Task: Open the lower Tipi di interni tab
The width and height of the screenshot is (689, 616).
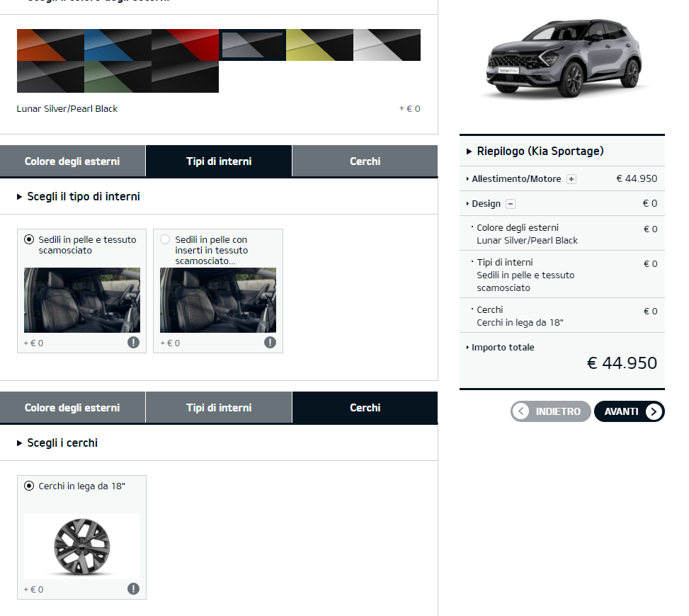Action: pos(219,408)
